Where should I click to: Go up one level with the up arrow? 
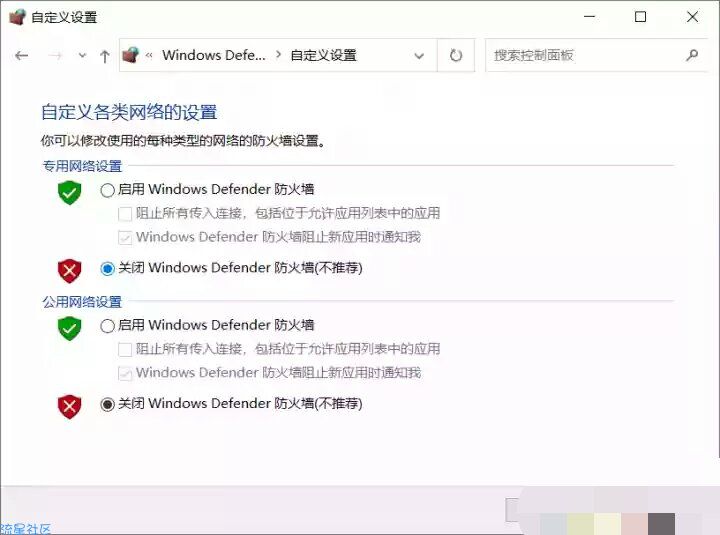pyautogui.click(x=105, y=56)
